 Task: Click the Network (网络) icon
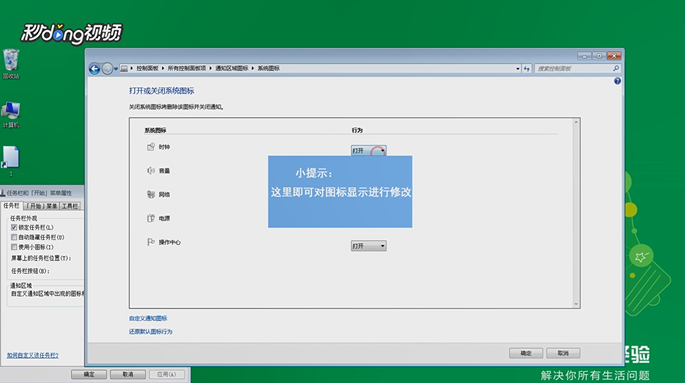pos(151,194)
